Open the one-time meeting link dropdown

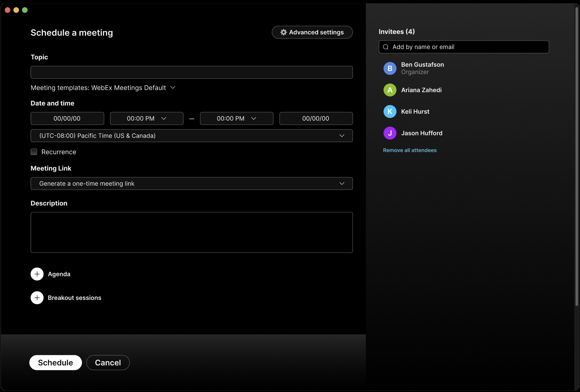342,184
